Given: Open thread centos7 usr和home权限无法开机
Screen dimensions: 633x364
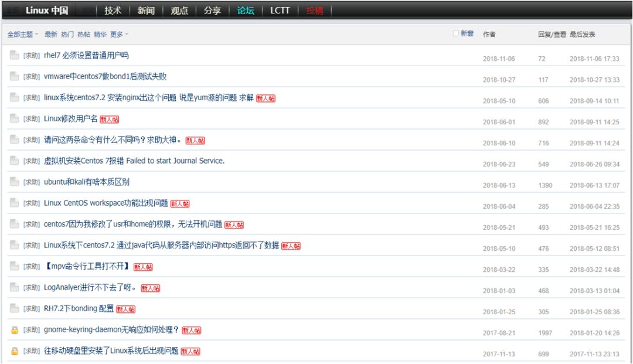Looking at the screenshot, I should point(133,224).
